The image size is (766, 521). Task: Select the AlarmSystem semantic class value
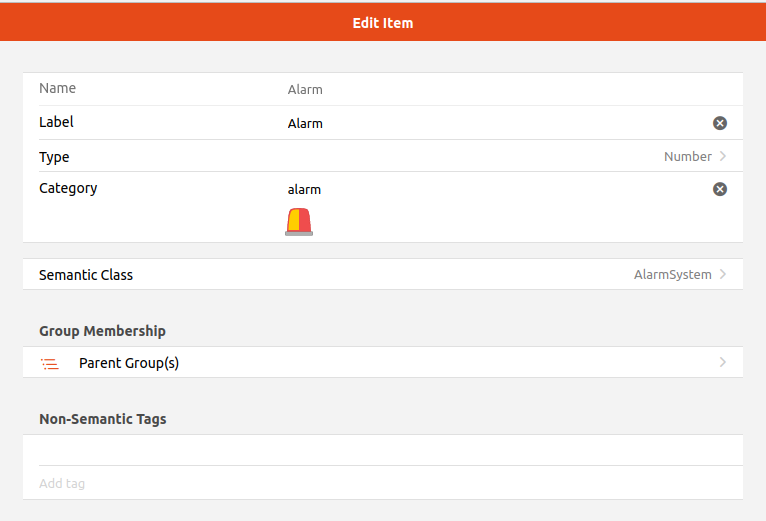[x=672, y=275]
